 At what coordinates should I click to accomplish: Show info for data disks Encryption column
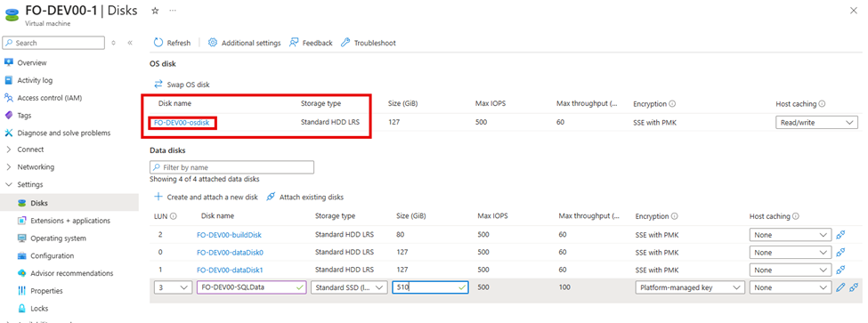click(675, 216)
